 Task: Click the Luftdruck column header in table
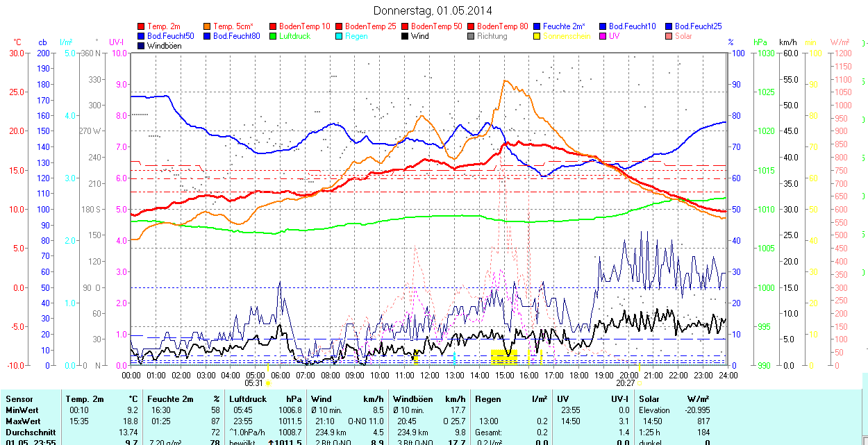247,399
